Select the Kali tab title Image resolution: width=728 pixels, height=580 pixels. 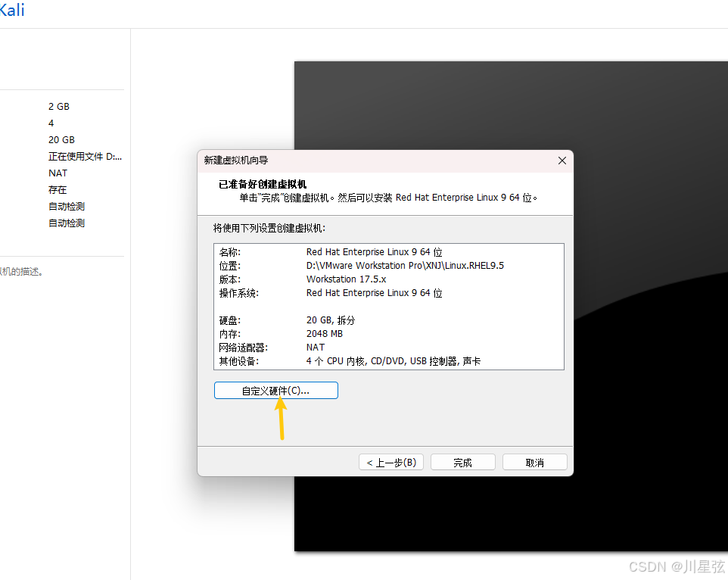(11, 10)
